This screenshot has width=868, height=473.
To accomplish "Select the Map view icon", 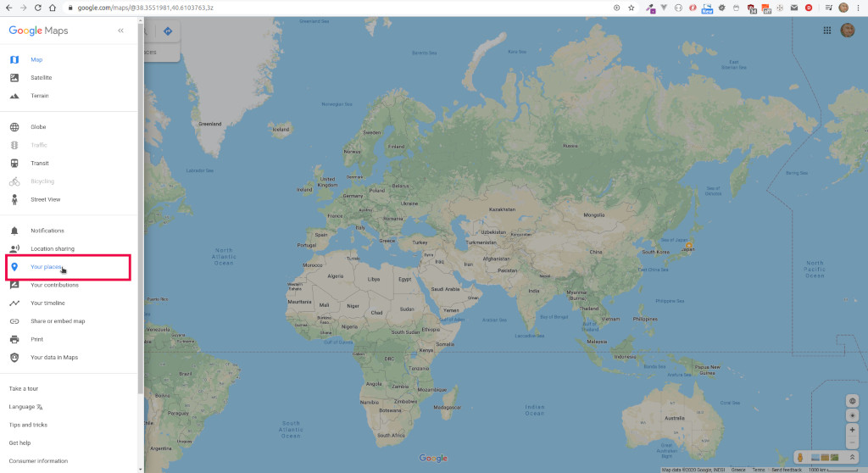I will (x=14, y=59).
